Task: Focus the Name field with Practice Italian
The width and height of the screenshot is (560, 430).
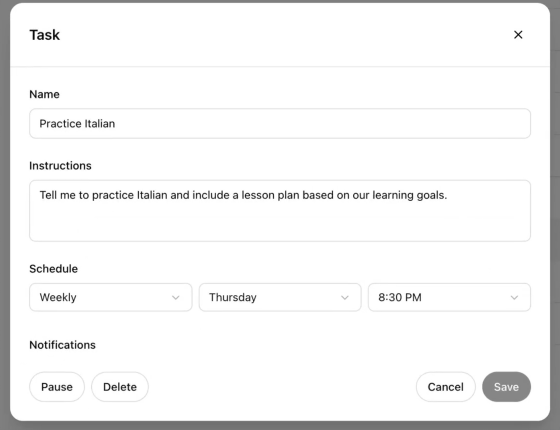Action: [x=280, y=124]
